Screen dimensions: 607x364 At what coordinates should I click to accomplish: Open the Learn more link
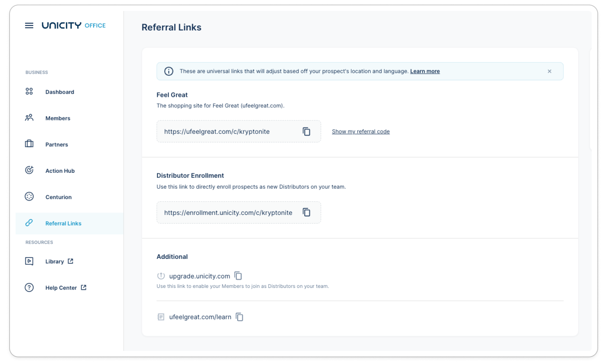[425, 71]
